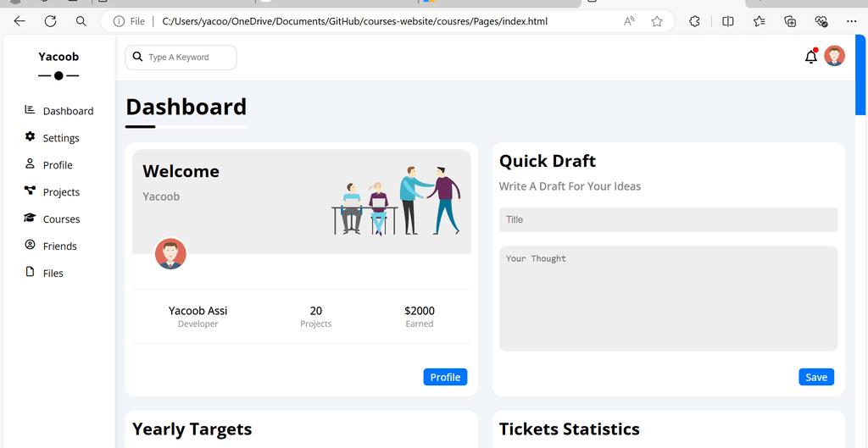Click the Yacoob Assi name text
This screenshot has width=868, height=448.
tap(198, 311)
